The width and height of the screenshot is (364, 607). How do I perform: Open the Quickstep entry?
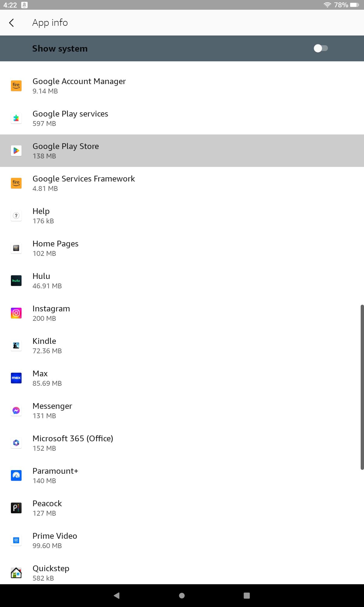coord(182,571)
